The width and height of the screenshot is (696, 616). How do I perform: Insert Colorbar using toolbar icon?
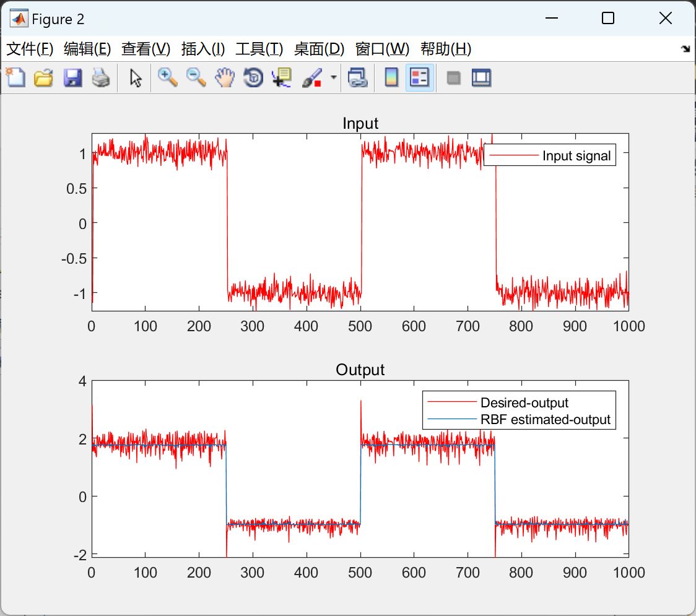pyautogui.click(x=391, y=77)
